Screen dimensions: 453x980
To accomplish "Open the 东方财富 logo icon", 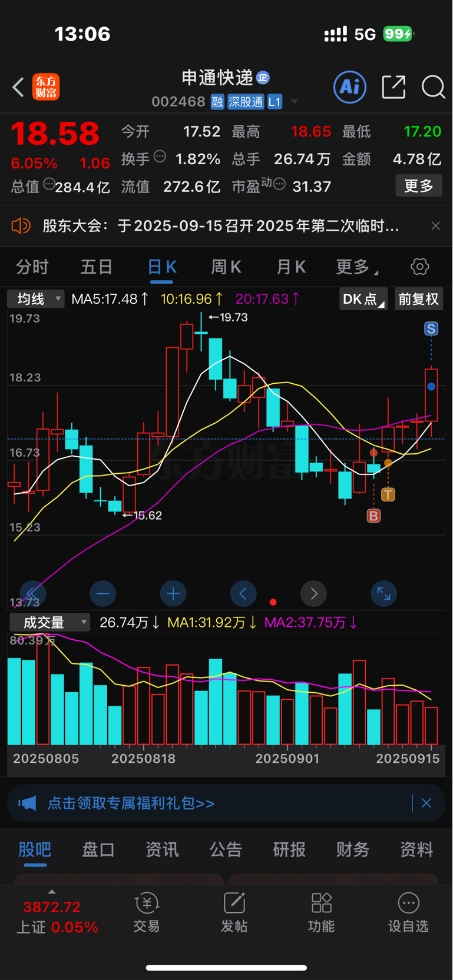I will coord(46,87).
